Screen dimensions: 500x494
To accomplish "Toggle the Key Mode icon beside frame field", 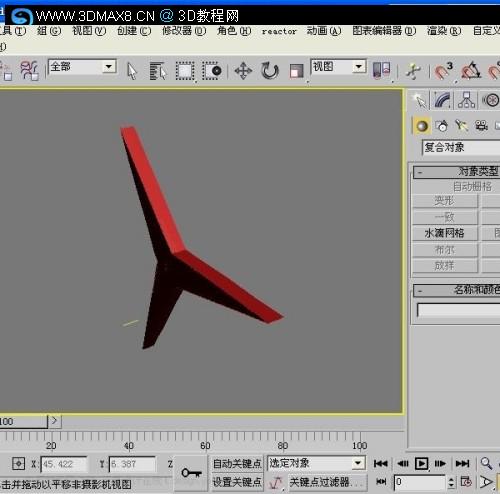I will 381,481.
